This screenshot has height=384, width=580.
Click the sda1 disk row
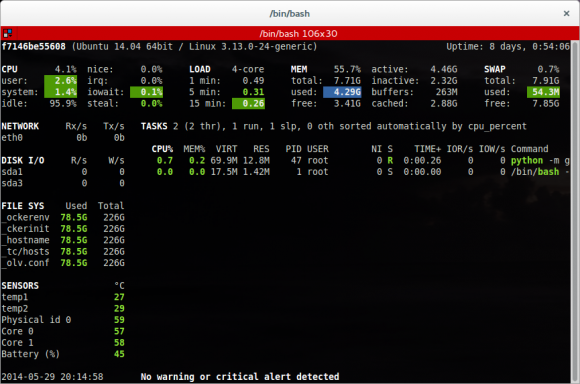tap(63, 172)
